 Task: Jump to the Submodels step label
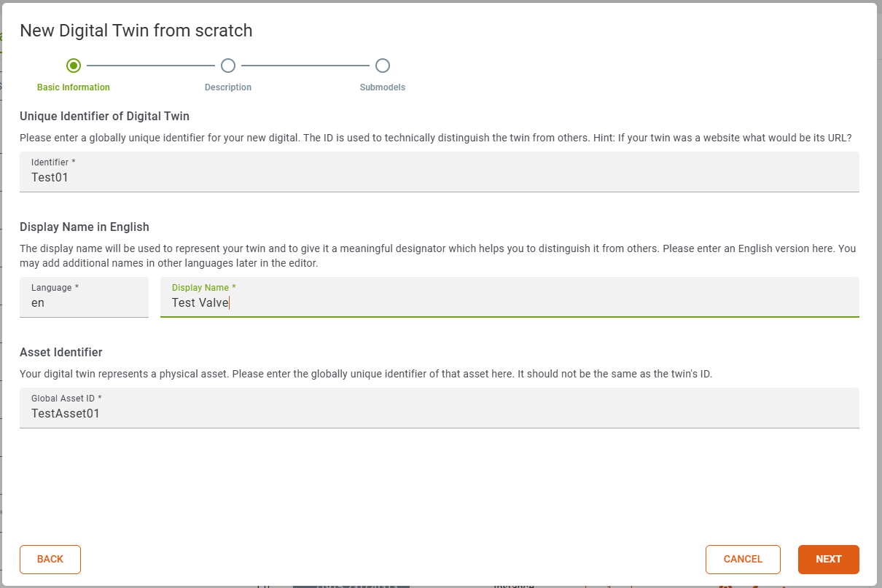[x=383, y=87]
